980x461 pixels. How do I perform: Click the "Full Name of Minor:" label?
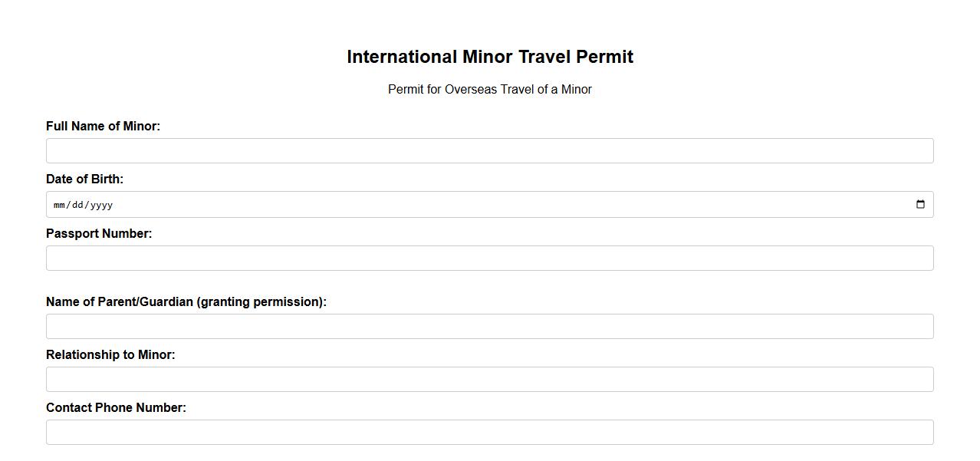(103, 126)
